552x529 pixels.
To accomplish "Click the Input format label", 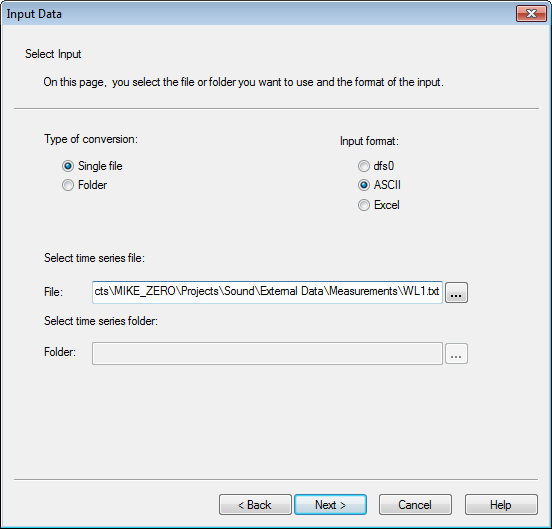I will coord(369,141).
